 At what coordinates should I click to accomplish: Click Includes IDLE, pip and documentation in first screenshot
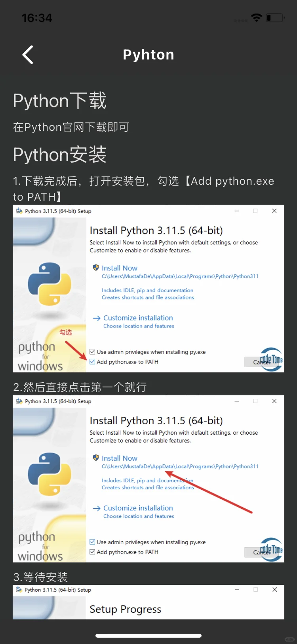(147, 290)
